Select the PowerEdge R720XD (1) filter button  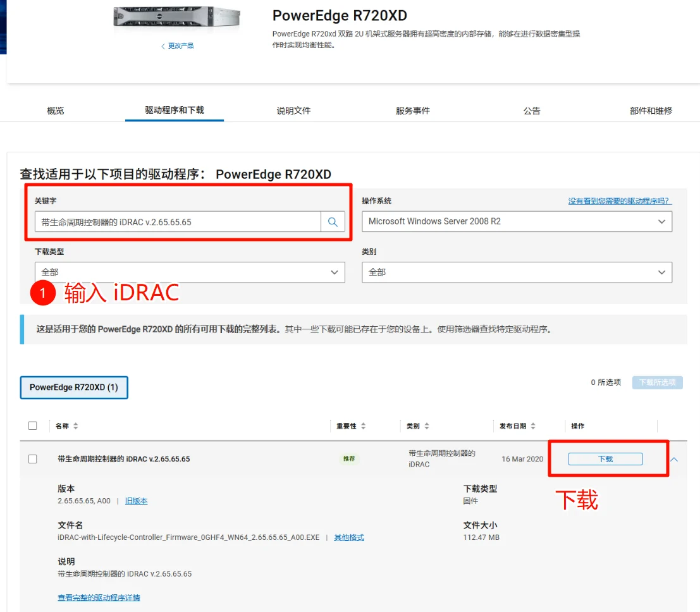pos(74,388)
